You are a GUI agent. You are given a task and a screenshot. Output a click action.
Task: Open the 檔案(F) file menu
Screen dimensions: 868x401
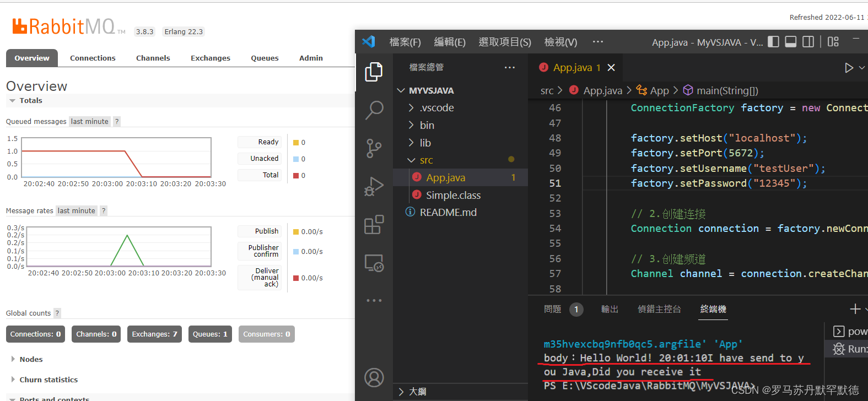(x=405, y=42)
